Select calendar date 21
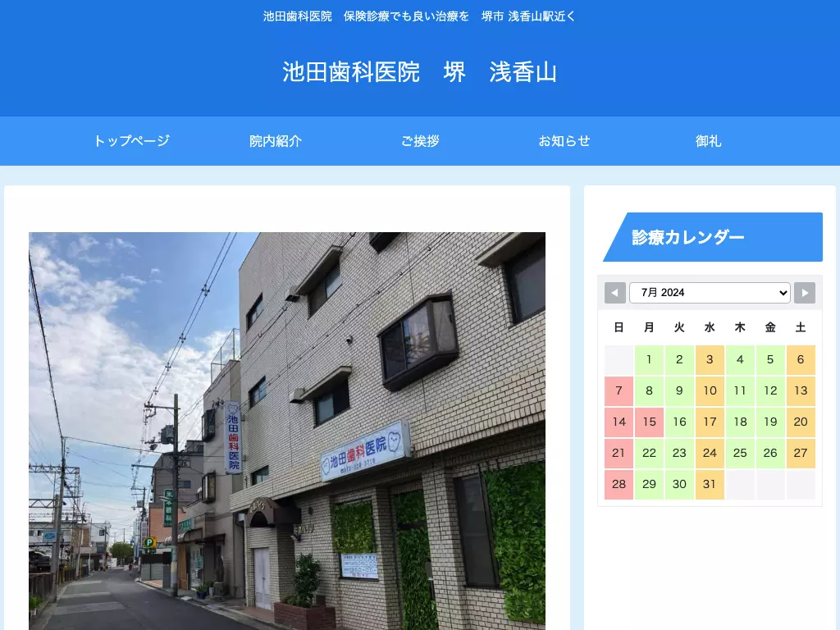 click(619, 453)
